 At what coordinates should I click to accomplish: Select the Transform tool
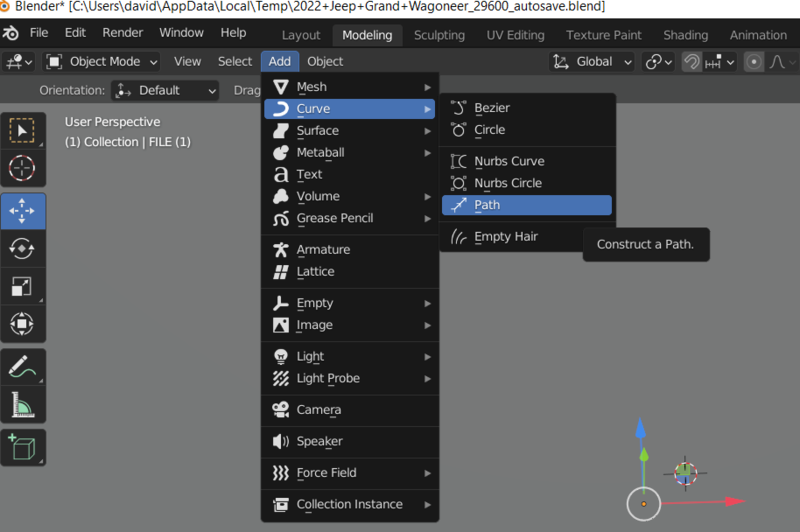[x=22, y=324]
